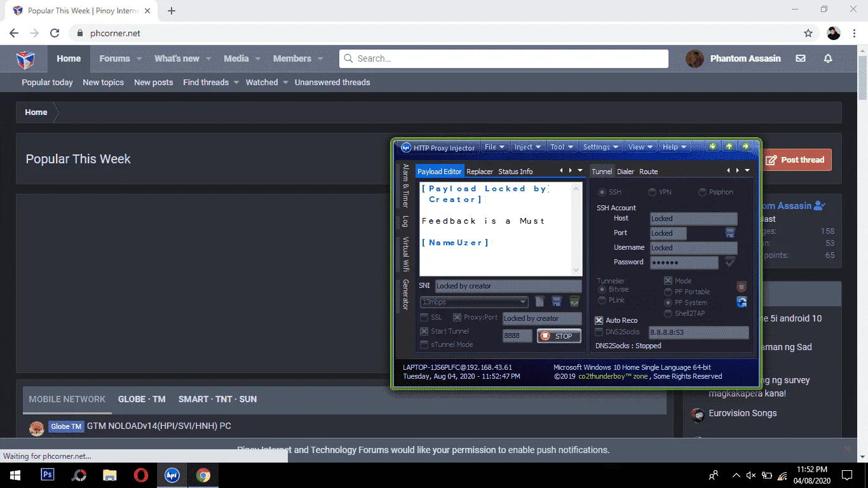Open Photoshop from the taskbar

click(x=48, y=475)
